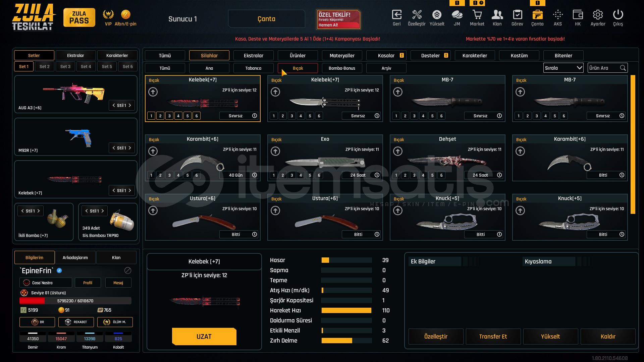This screenshot has height=362, width=644.
Task: Toggle set slot 6 on Dehşet knife
Action: [441, 175]
